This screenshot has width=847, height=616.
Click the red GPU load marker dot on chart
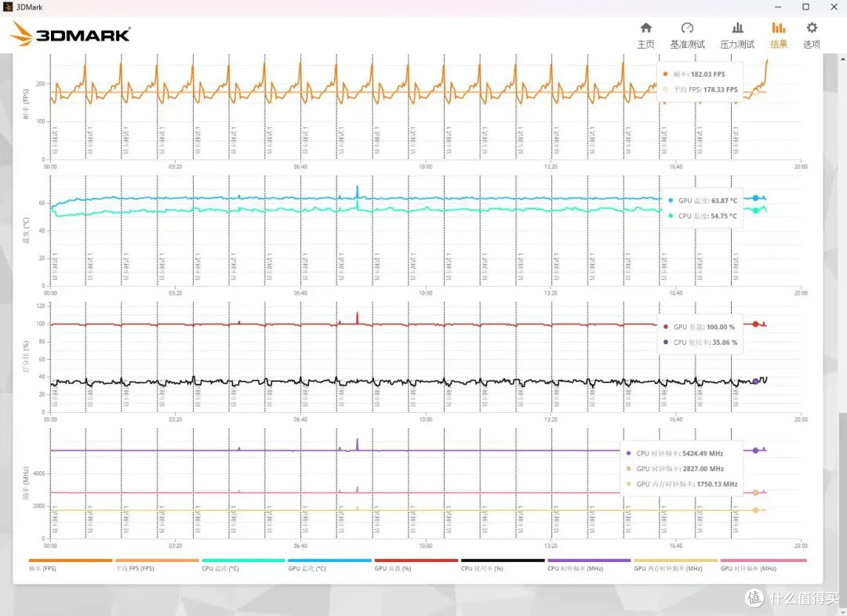click(x=756, y=324)
